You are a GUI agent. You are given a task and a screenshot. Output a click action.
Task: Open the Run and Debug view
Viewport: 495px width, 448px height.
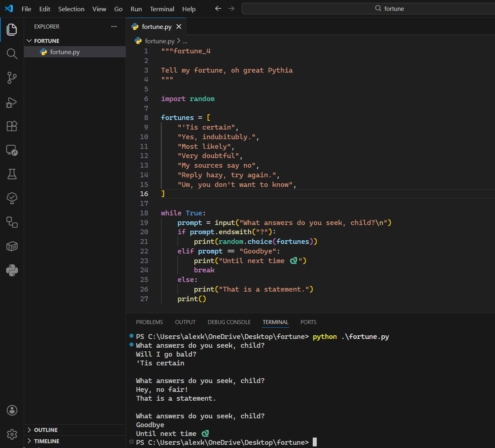(12, 102)
